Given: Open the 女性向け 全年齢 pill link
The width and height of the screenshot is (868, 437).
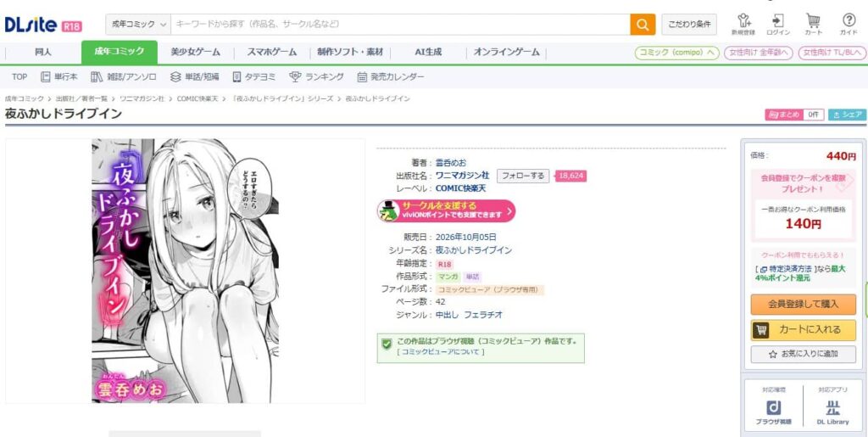Looking at the screenshot, I should (x=759, y=53).
